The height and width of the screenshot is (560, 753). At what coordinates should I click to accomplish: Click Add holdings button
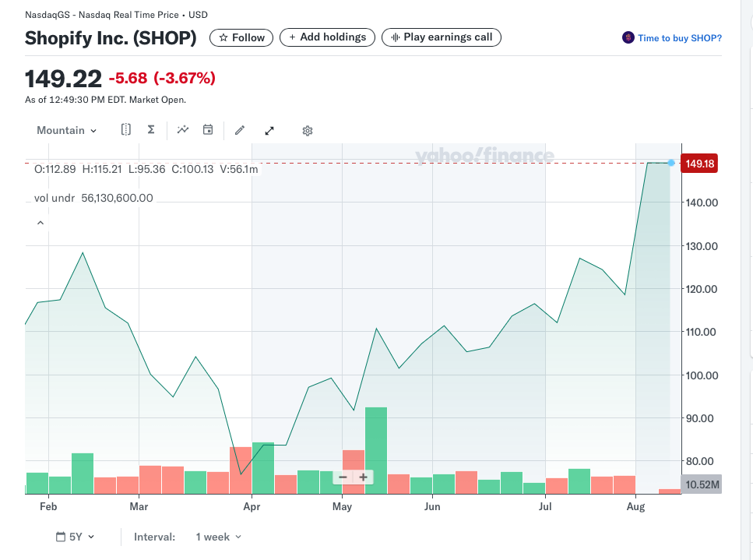pos(327,37)
